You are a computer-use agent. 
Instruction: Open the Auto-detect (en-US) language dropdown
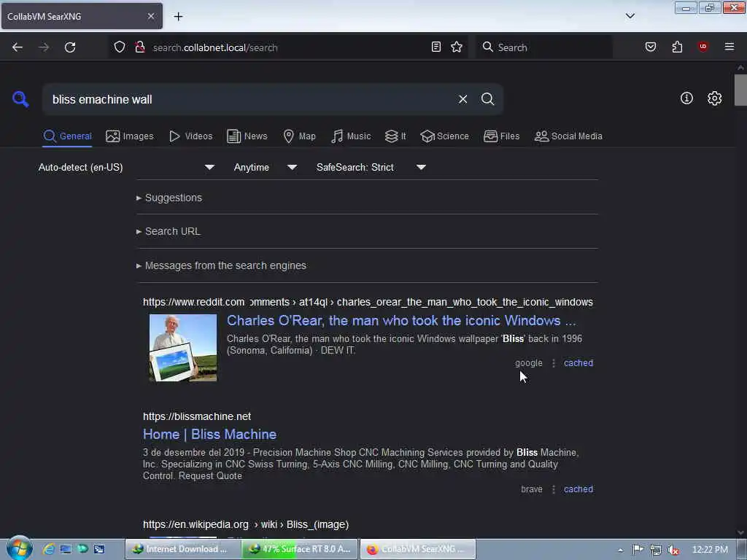pyautogui.click(x=126, y=167)
